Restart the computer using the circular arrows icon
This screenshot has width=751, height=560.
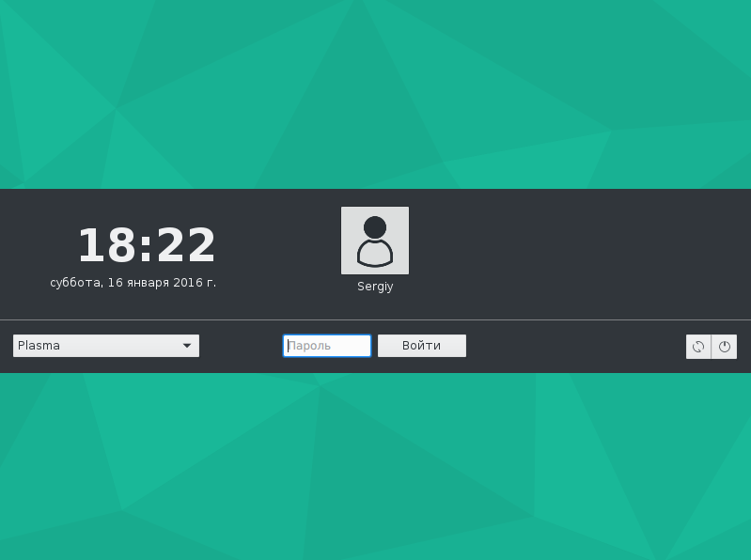click(698, 347)
